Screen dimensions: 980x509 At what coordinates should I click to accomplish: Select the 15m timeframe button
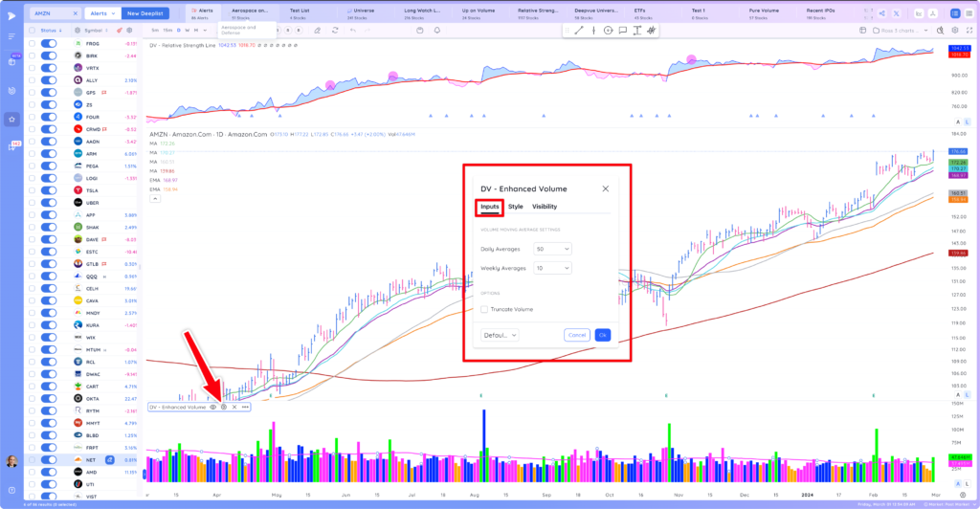click(167, 30)
